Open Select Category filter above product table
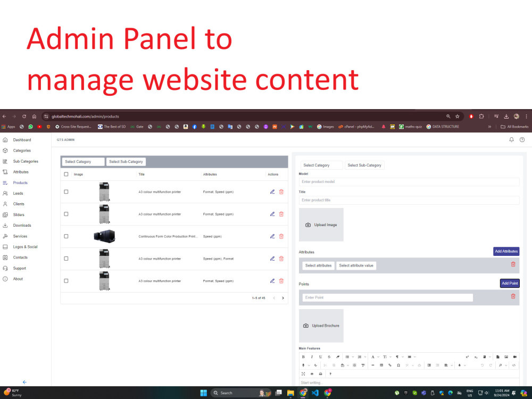532x399 pixels. (x=83, y=162)
